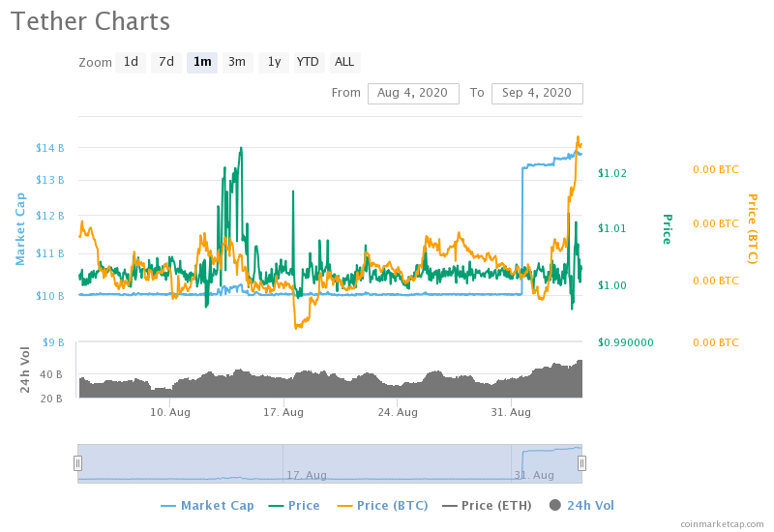This screenshot has width=774, height=532.
Task: Click the $1.00 price axis label
Action: coord(612,285)
